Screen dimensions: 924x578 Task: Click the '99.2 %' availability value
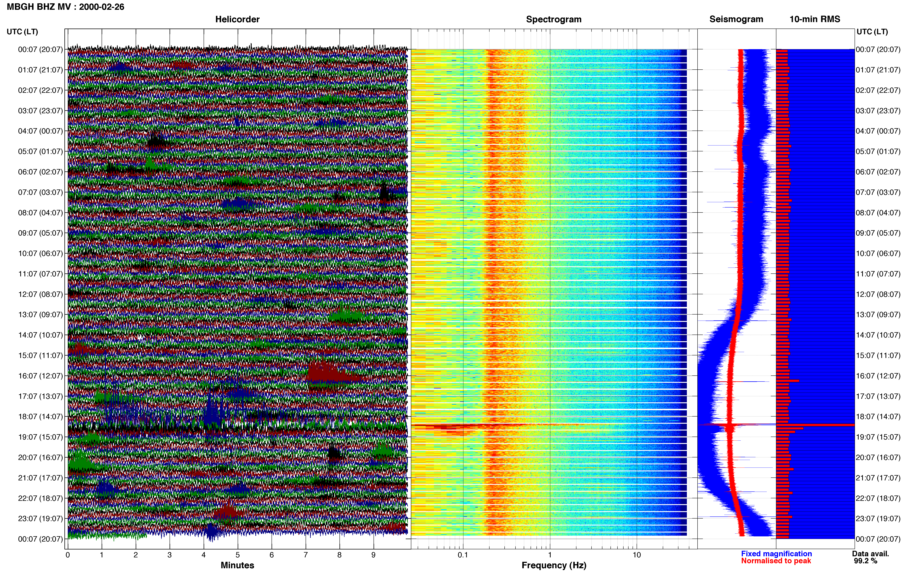pyautogui.click(x=865, y=561)
